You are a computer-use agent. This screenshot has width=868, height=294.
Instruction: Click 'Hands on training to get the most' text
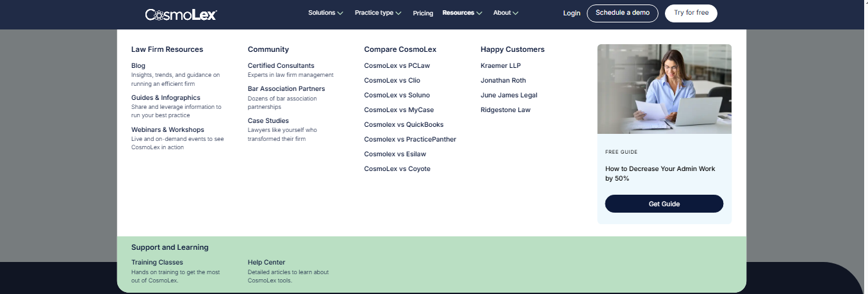[x=176, y=276]
